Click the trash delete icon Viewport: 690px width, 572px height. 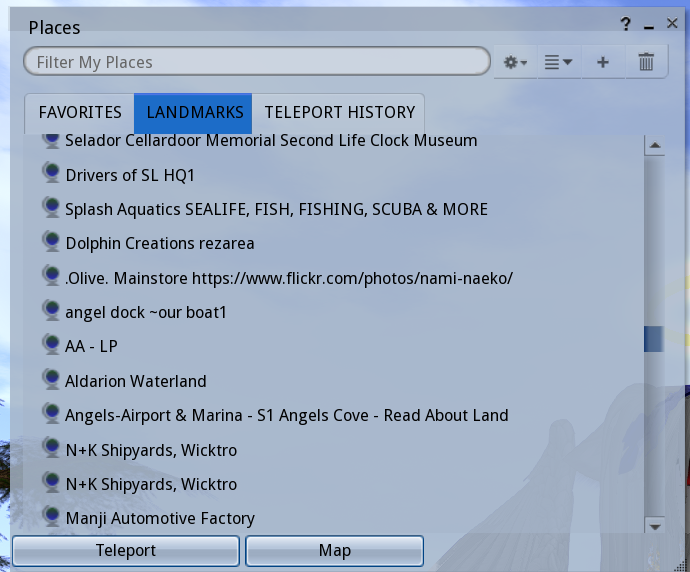(x=646, y=62)
